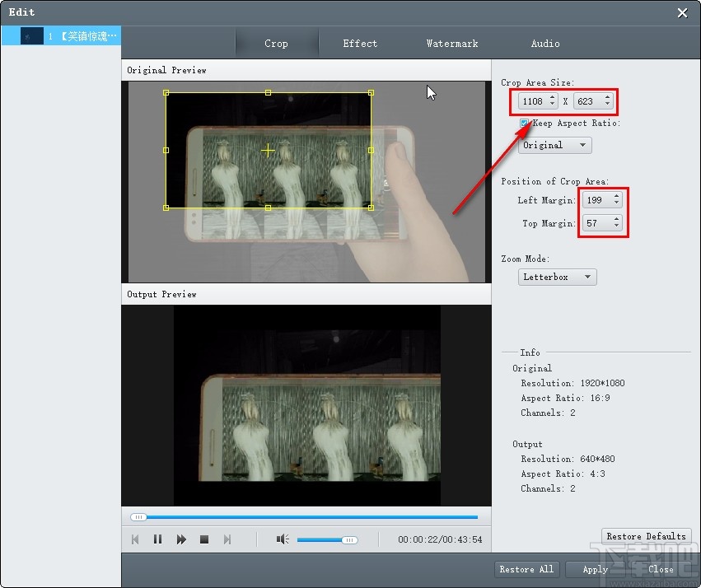The width and height of the screenshot is (701, 588).
Task: Click the bottom-middle crop handle
Action: (x=268, y=208)
